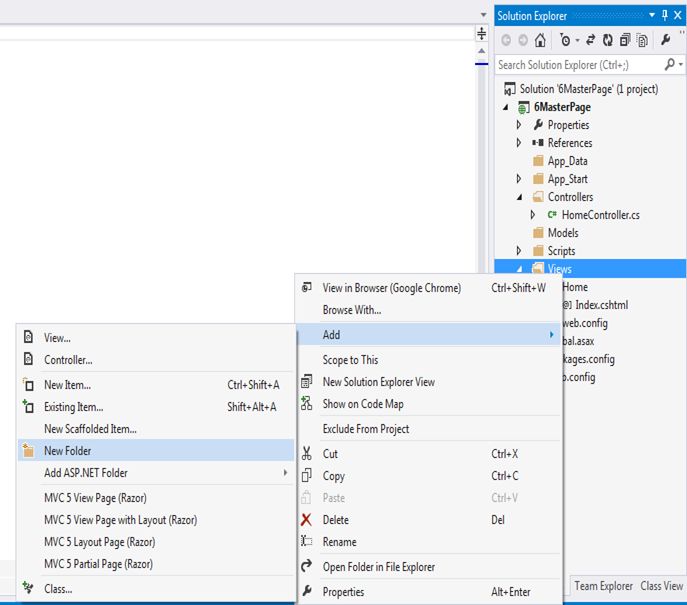Choose Exclude From Project
Screen dimensions: 687x605
coord(428,428)
